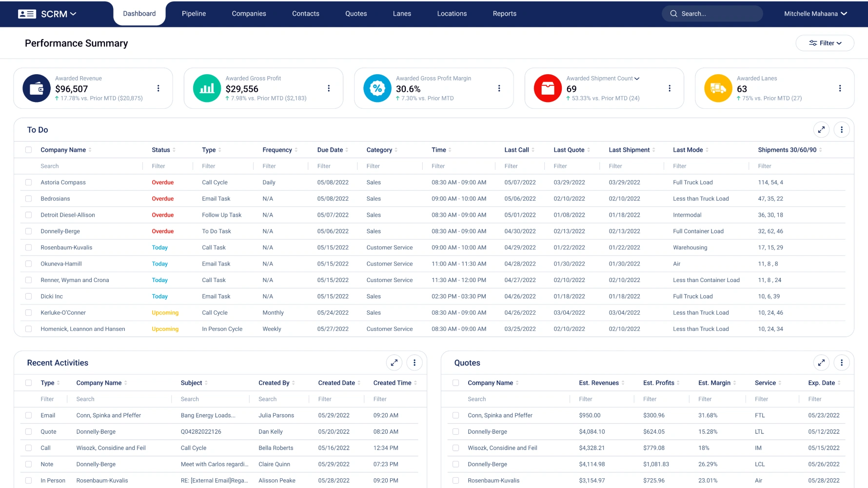Go to the Reports tab
The height and width of the screenshot is (488, 868).
[504, 14]
